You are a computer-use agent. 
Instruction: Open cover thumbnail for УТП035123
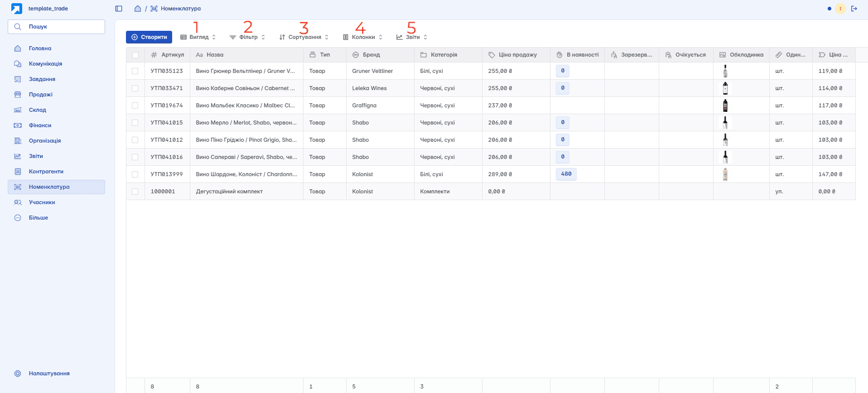tap(725, 71)
